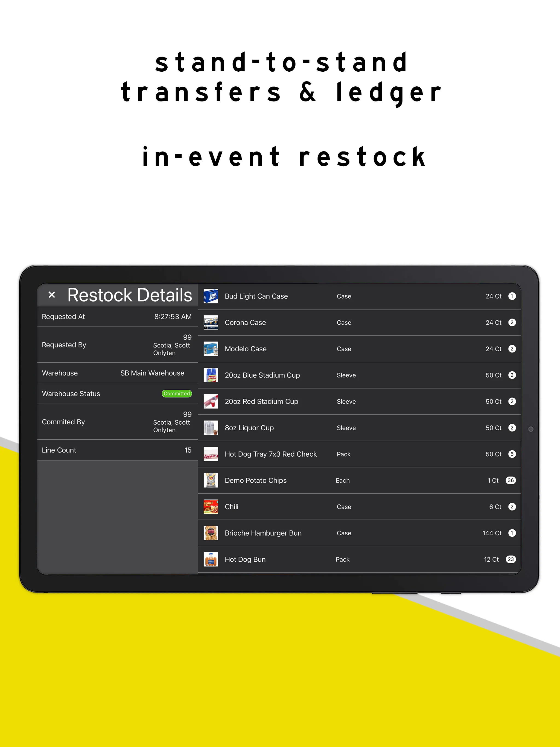Click the Committed warehouse status badge
Viewport: 560px width, 747px height.
[x=176, y=393]
